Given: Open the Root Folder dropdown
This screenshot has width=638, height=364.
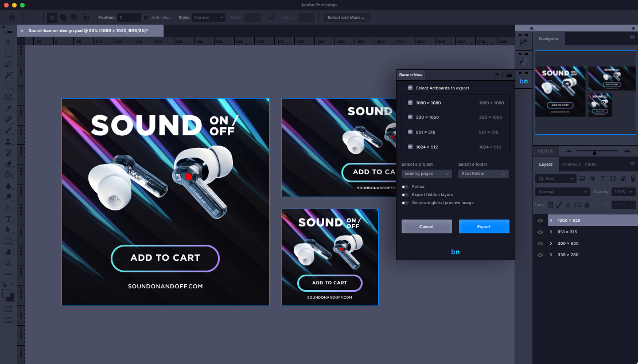Looking at the screenshot, I should click(484, 174).
